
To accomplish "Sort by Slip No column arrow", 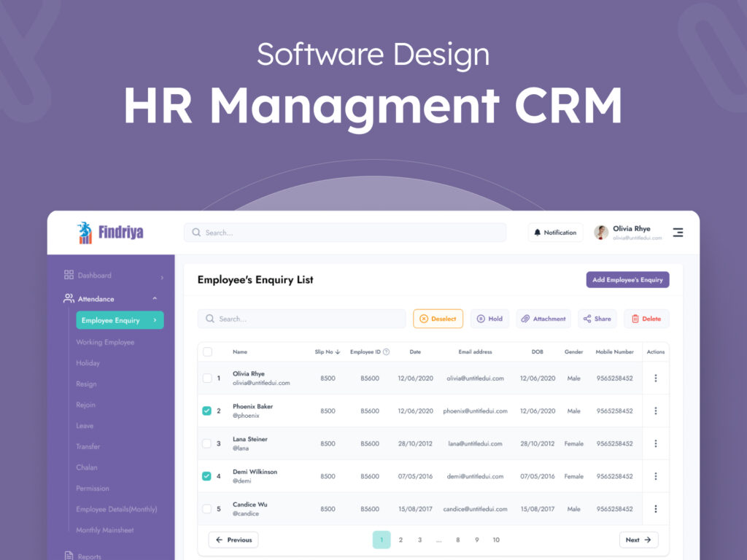I will 338,352.
